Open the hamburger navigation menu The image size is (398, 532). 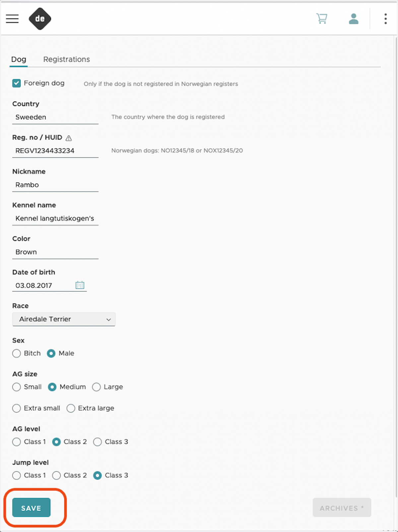click(12, 19)
